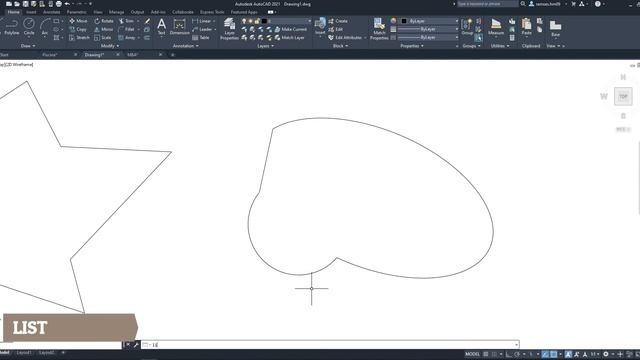Choose the Move modify tool
This screenshot has height=360, width=640.
tap(78, 21)
